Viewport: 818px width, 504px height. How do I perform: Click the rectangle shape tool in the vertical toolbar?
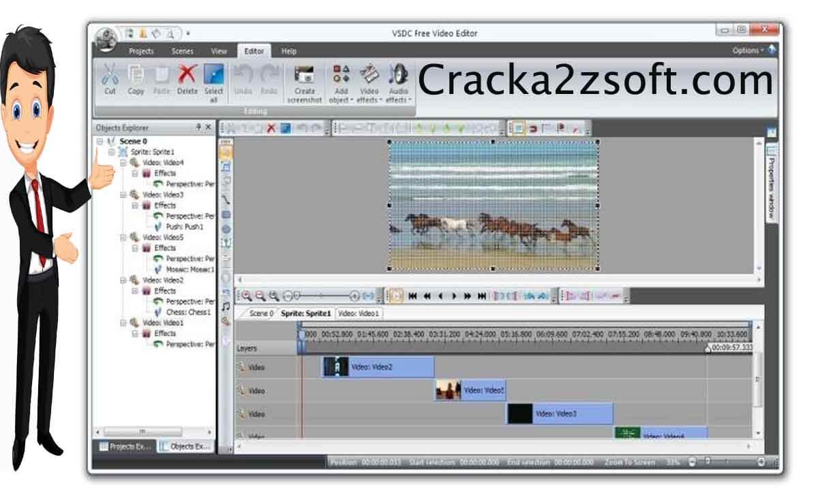[x=226, y=215]
